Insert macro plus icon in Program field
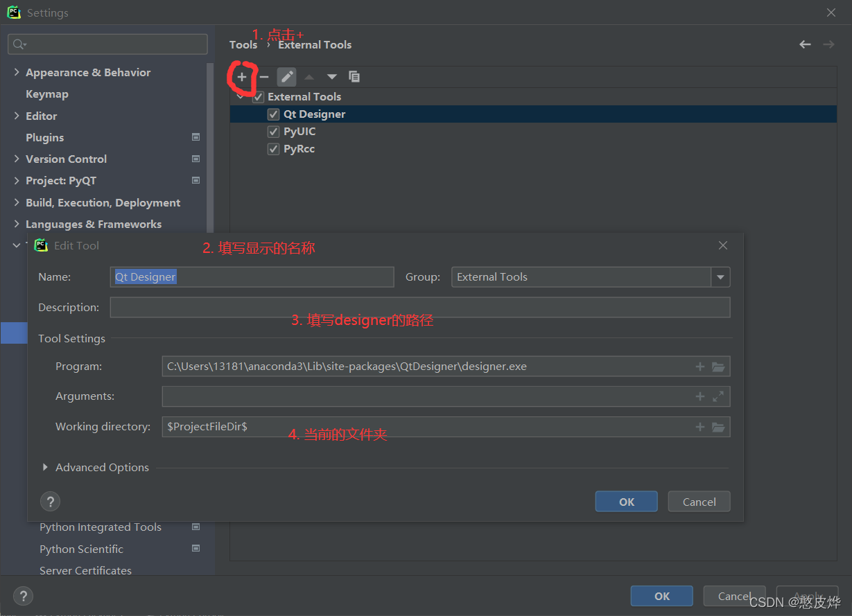The width and height of the screenshot is (852, 616). 700,367
